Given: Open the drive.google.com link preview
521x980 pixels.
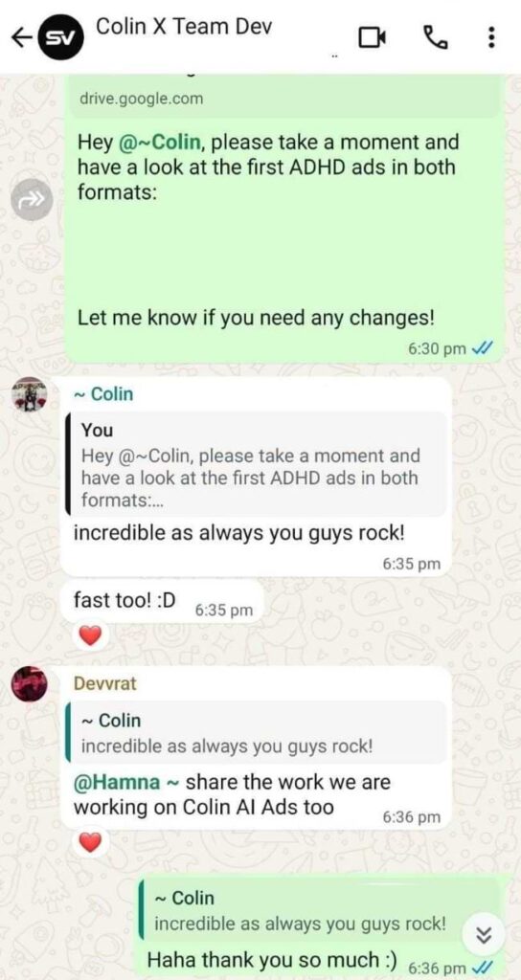Looking at the screenshot, I should pos(285,99).
